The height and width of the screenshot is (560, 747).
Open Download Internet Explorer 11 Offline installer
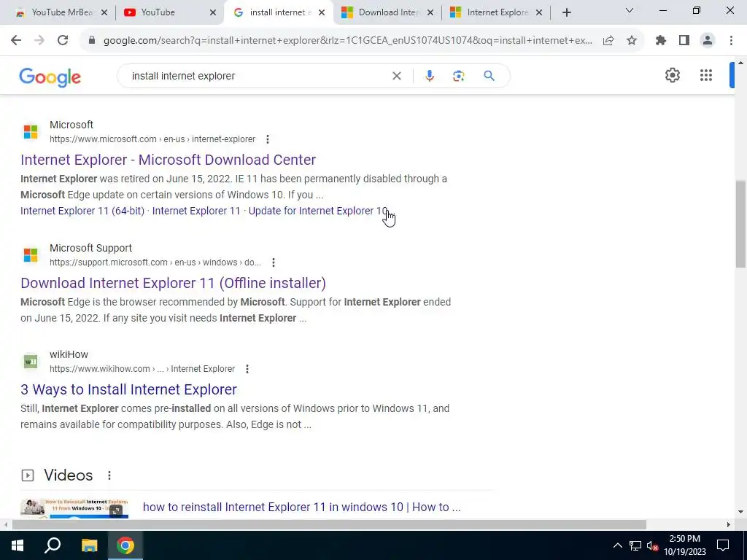click(x=173, y=283)
